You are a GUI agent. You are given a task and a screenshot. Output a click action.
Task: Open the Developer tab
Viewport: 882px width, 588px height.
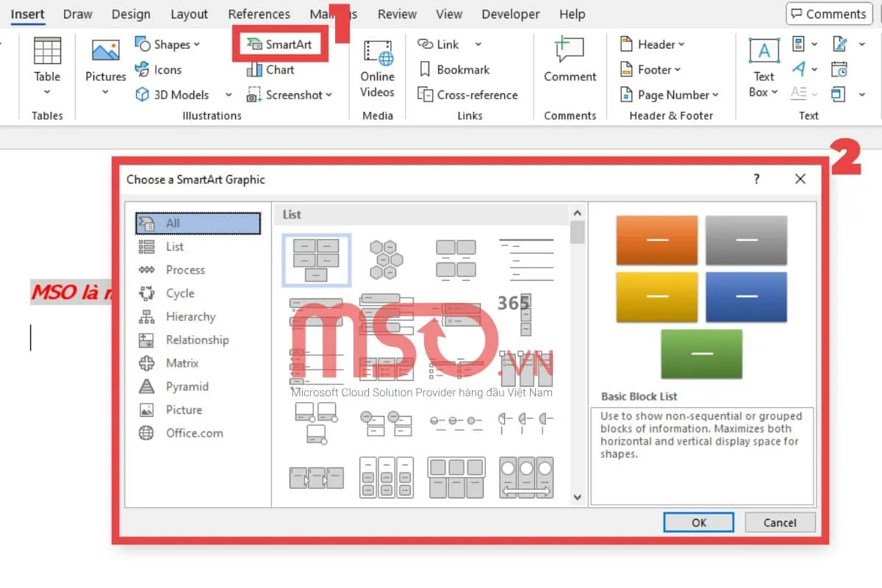click(510, 13)
